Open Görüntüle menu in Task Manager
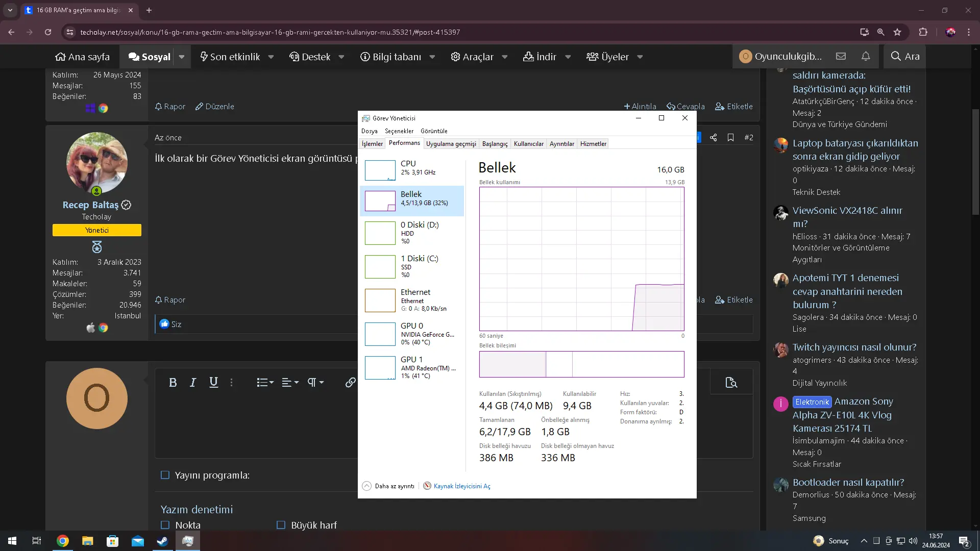 pos(434,131)
